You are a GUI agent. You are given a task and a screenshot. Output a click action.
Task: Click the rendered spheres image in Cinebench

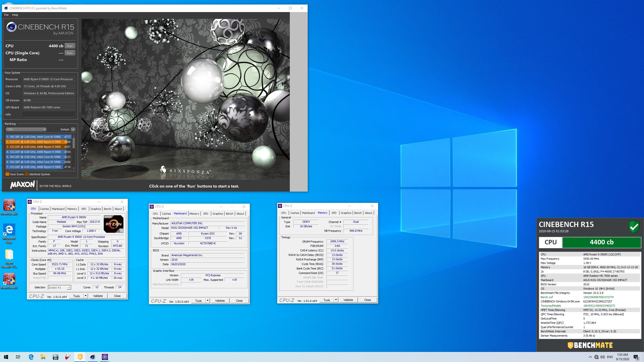(185, 99)
